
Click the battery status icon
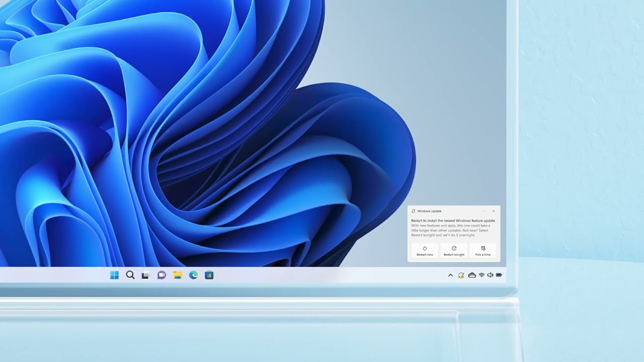tap(499, 275)
